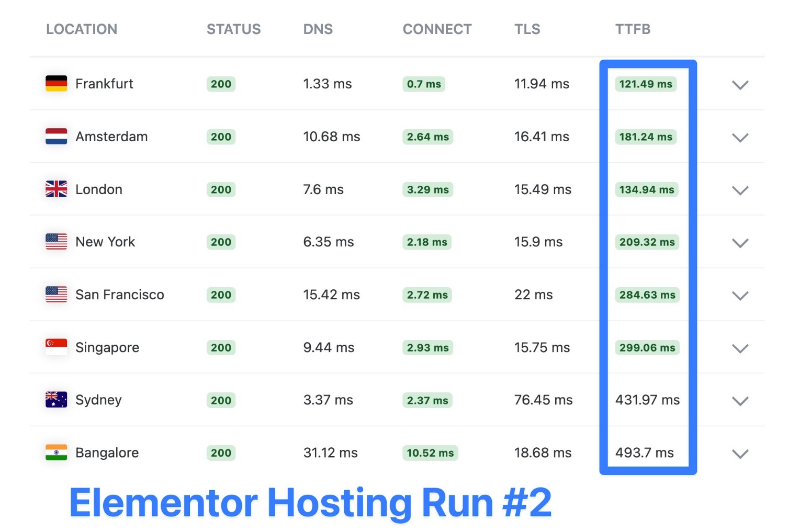Click the Singapore flag icon

pos(56,347)
